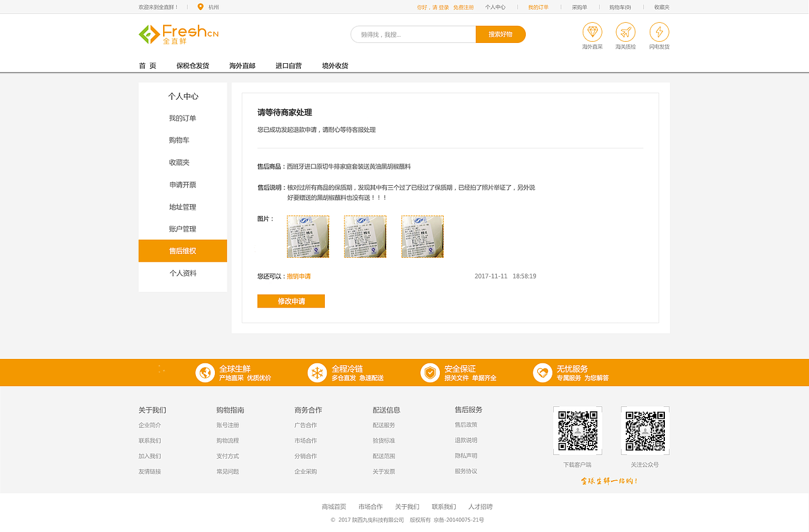Click the 无忧服务 handshake icon
The height and width of the screenshot is (532, 809).
click(x=543, y=372)
